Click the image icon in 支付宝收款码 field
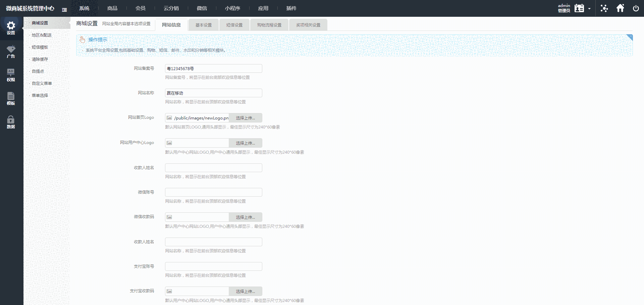This screenshot has width=644, height=305. (169, 291)
